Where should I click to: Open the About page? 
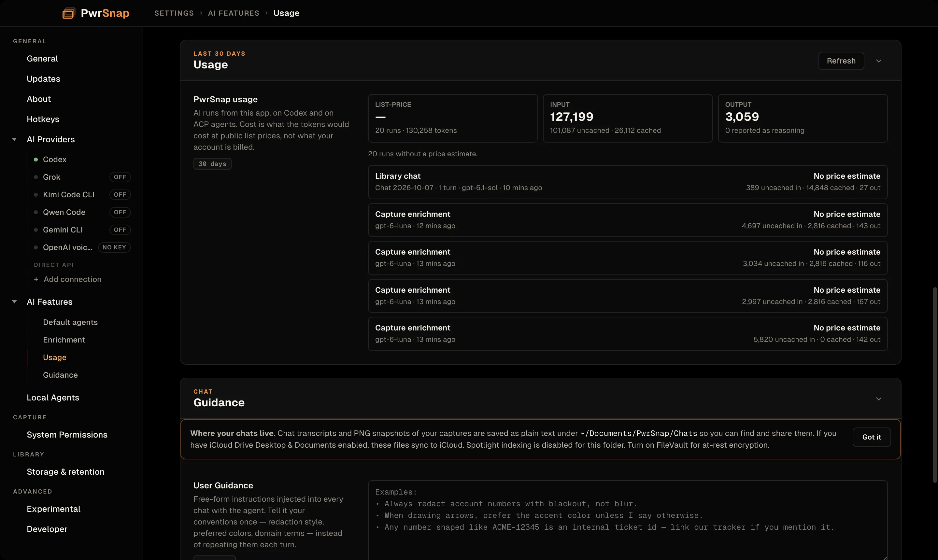(x=39, y=99)
